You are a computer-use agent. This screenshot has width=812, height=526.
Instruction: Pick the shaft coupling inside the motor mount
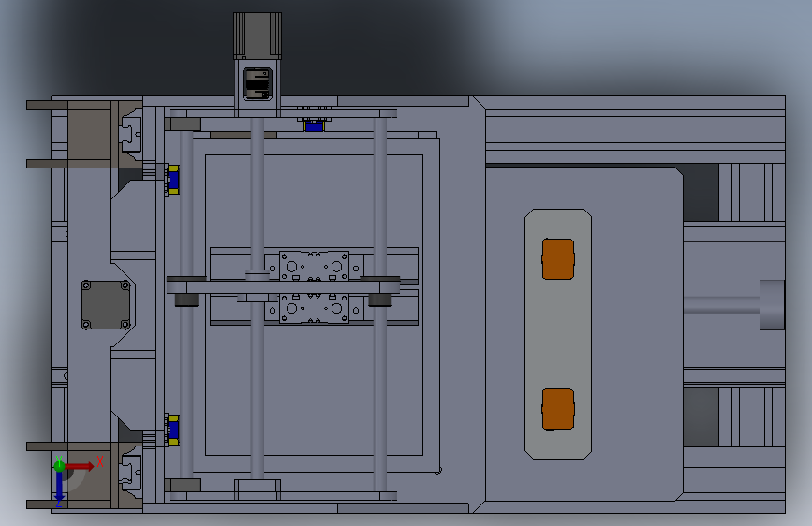(258, 84)
